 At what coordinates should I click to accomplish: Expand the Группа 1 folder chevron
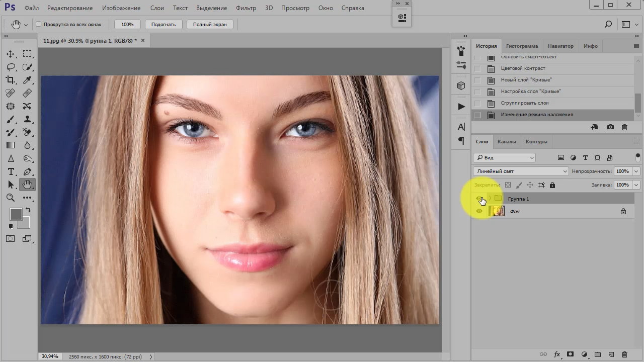coord(490,199)
